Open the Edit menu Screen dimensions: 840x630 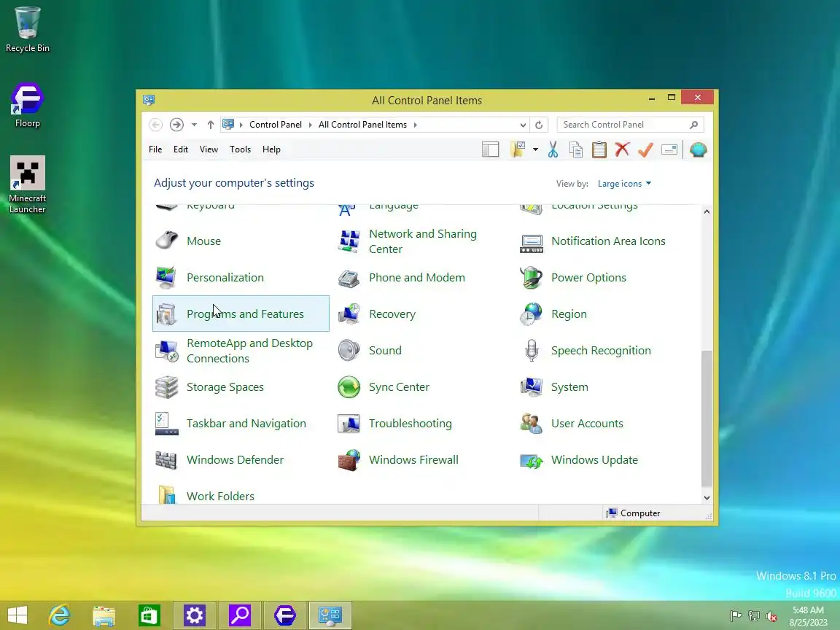181,149
